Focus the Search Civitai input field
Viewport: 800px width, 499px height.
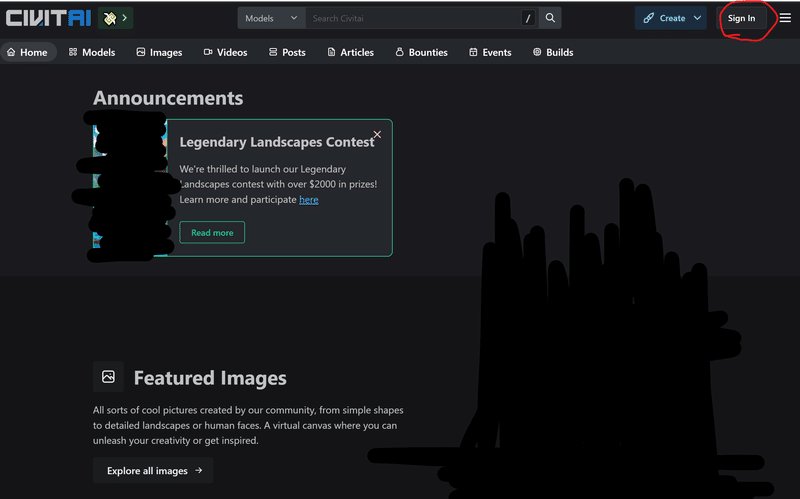pos(412,18)
